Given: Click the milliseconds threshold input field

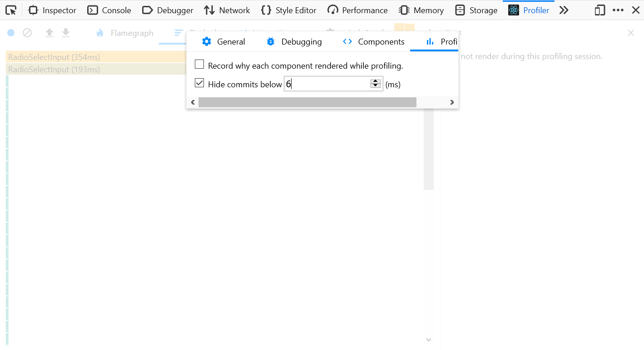Looking at the screenshot, I should click(327, 84).
